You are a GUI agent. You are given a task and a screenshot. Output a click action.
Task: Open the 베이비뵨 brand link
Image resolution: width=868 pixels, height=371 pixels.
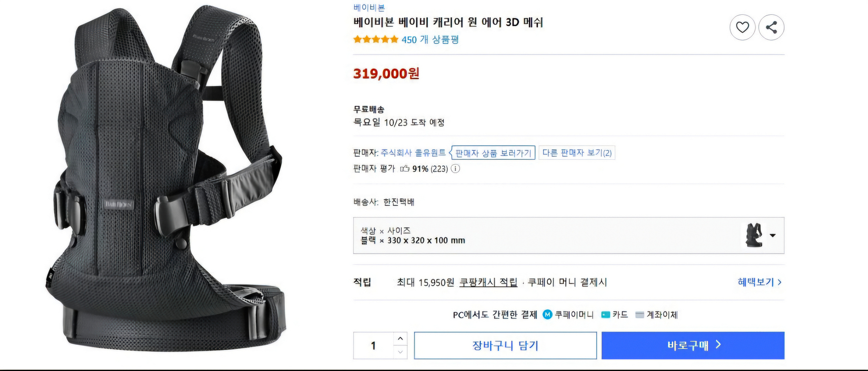(x=369, y=7)
